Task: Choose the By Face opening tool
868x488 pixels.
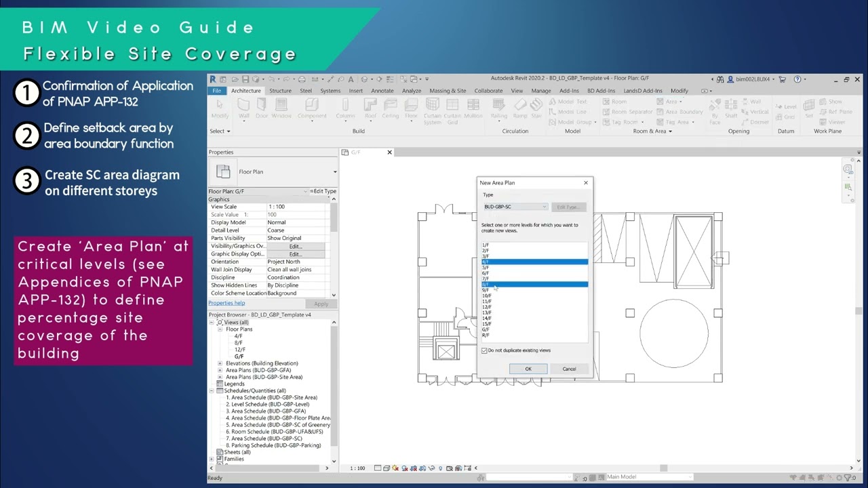Action: (715, 110)
